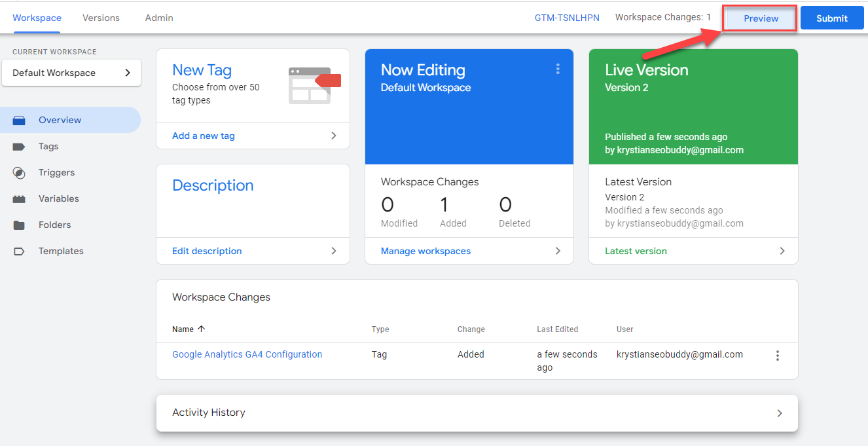The image size is (868, 446).
Task: Click the Change column header
Action: (x=471, y=329)
